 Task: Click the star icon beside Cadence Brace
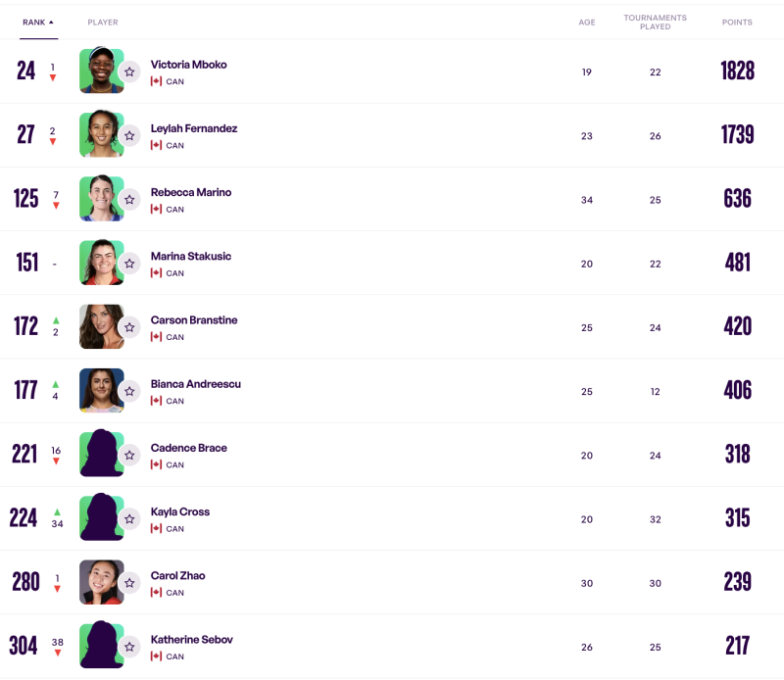click(129, 455)
